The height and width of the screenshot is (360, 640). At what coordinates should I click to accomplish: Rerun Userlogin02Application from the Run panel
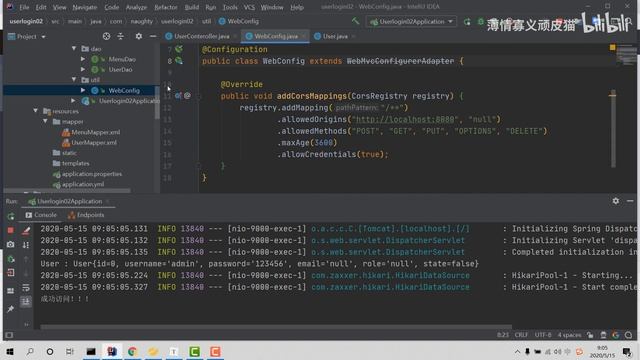(x=11, y=216)
